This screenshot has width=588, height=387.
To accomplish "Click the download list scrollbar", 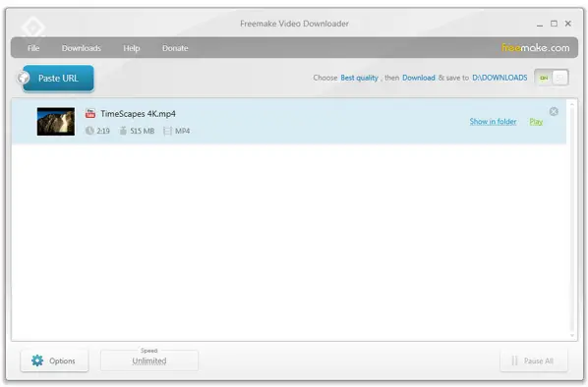I will click(x=572, y=220).
